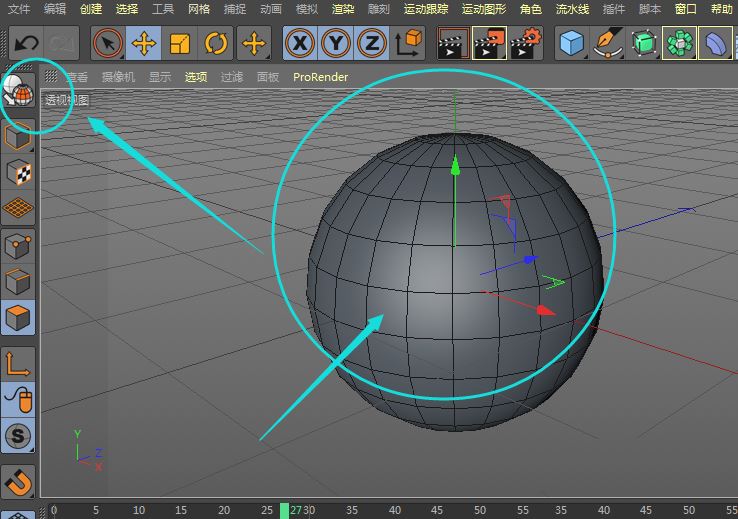Click the frame 27 timeline playhead

[284, 510]
